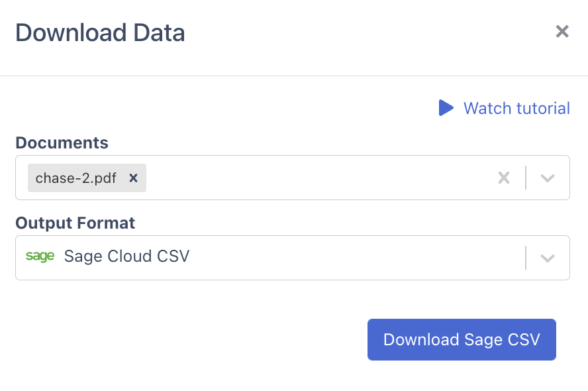Select the Sage Cloud CSV value text

click(126, 256)
